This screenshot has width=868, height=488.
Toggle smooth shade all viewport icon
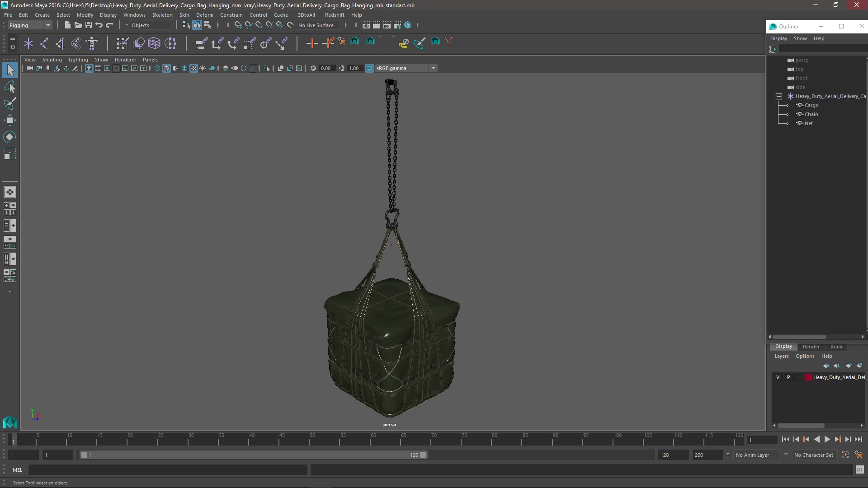[x=166, y=68]
